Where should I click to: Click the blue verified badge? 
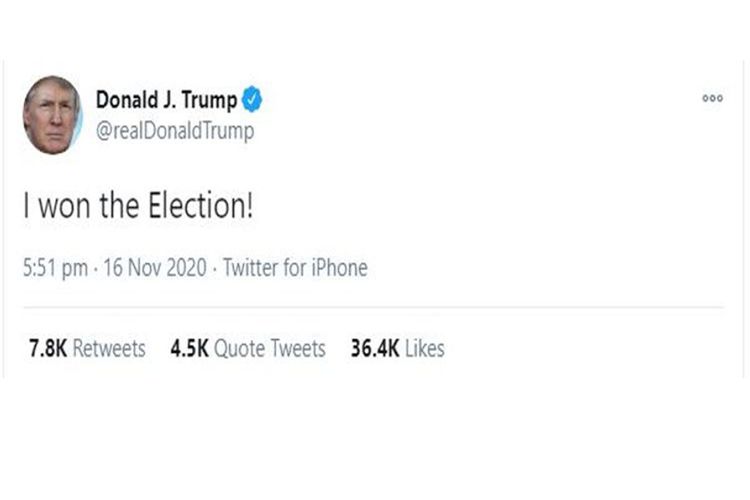click(253, 100)
